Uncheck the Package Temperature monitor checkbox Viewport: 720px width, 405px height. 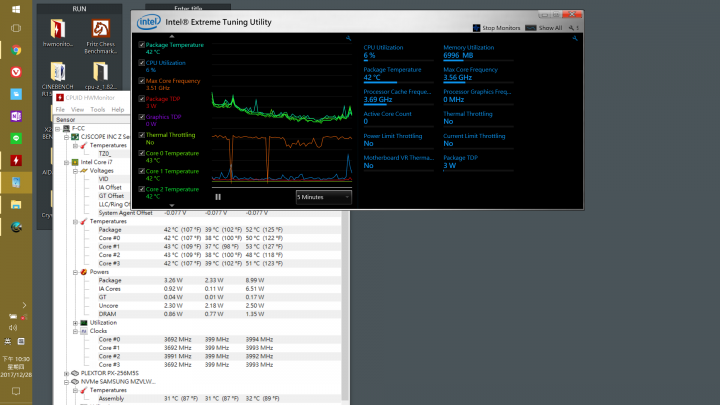(x=141, y=45)
